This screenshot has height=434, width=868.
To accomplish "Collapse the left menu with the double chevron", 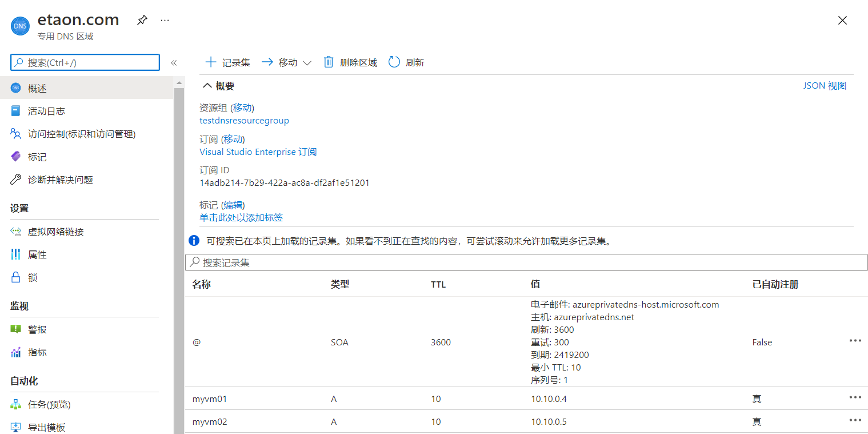I will point(174,63).
